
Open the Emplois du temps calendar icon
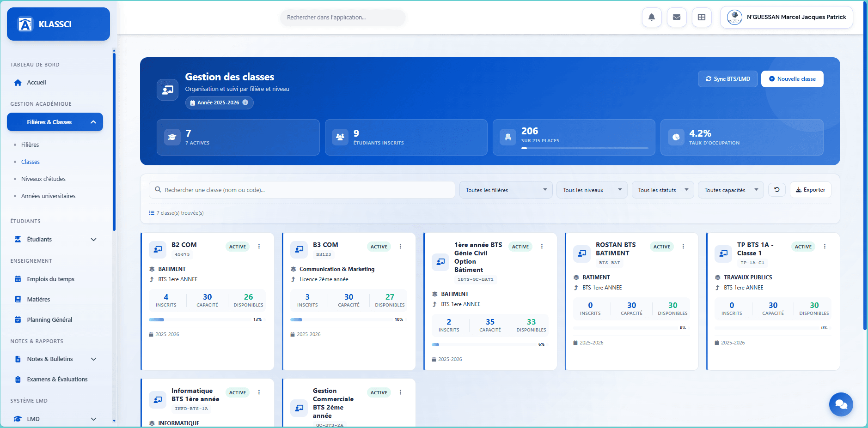(x=17, y=279)
